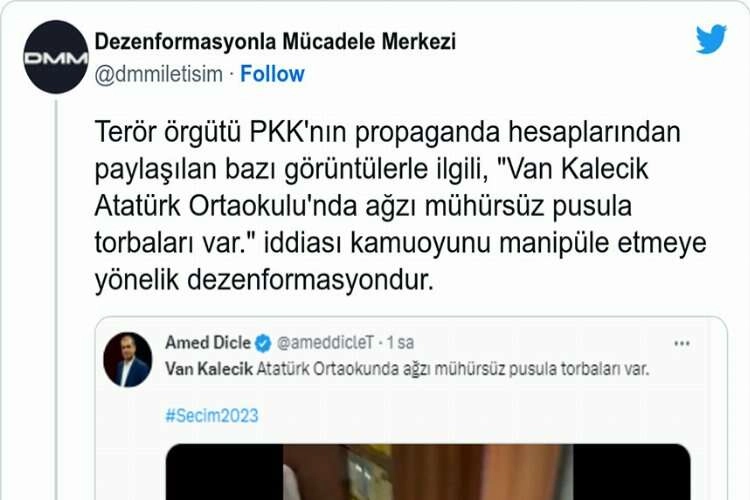
Task: Open the Amed Dicle display name
Action: (x=208, y=343)
